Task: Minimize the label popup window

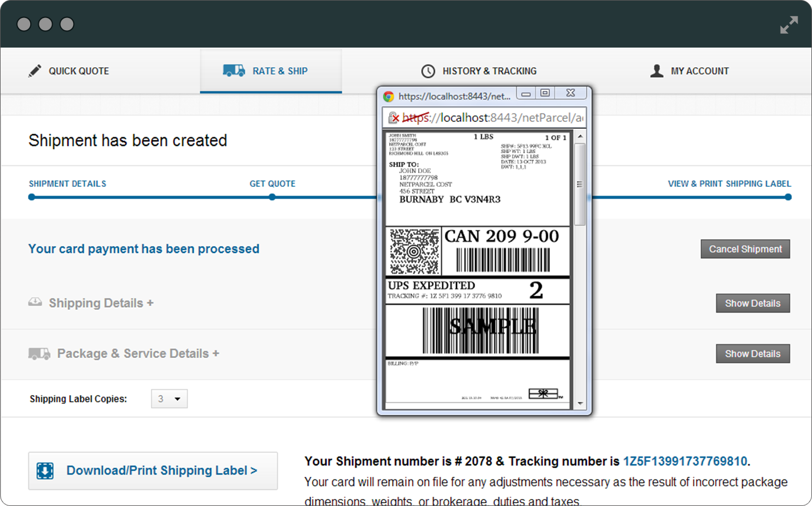Action: point(526,93)
